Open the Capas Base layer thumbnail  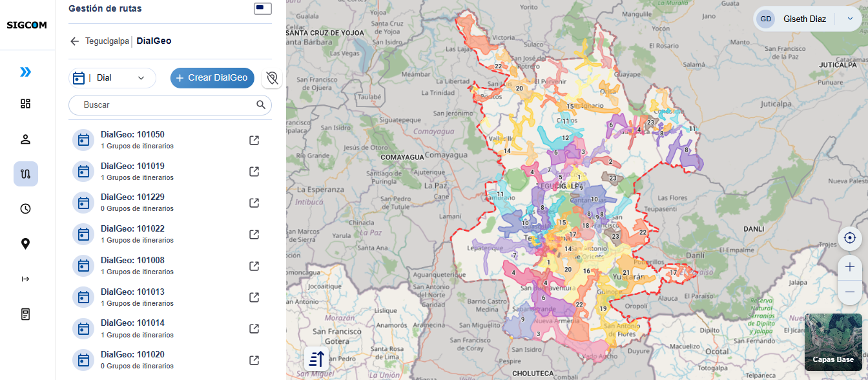[833, 342]
